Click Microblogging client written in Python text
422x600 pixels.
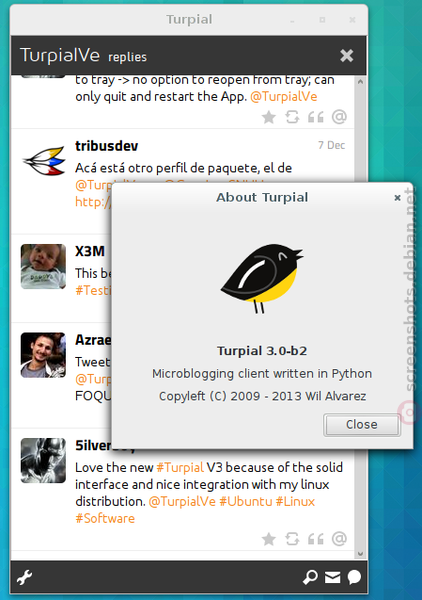[262, 373]
